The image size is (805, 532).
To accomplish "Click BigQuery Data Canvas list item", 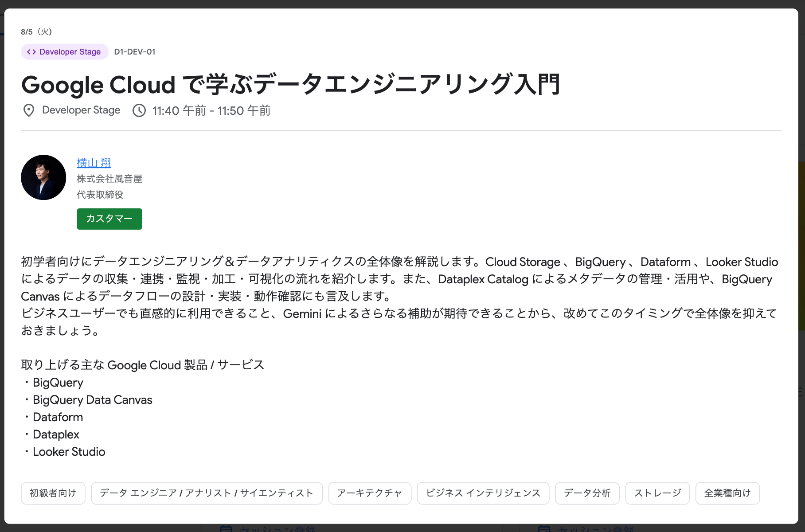I will [x=93, y=400].
